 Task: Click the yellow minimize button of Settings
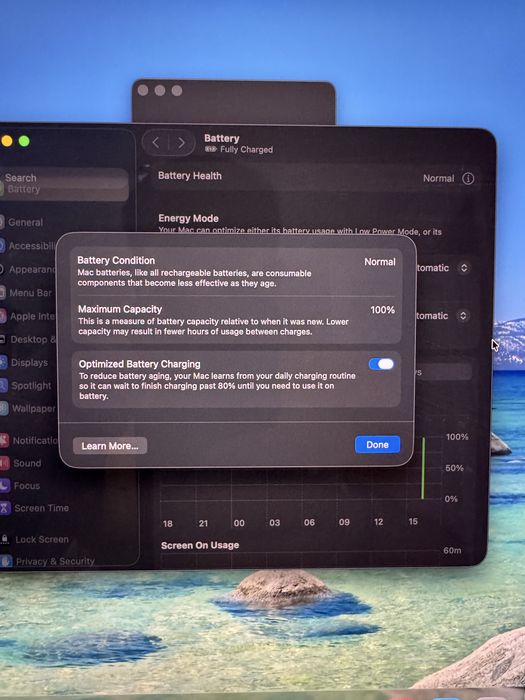(x=7, y=141)
